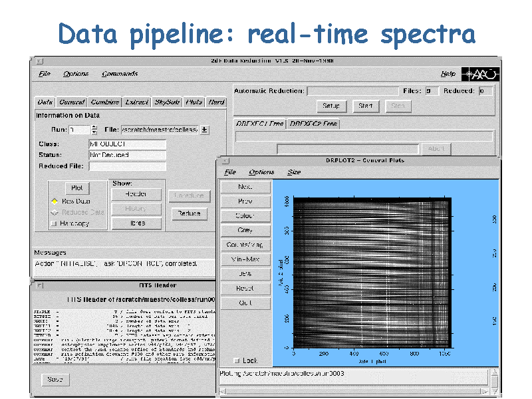Click the File path field
The image size is (532, 399).
(160, 130)
